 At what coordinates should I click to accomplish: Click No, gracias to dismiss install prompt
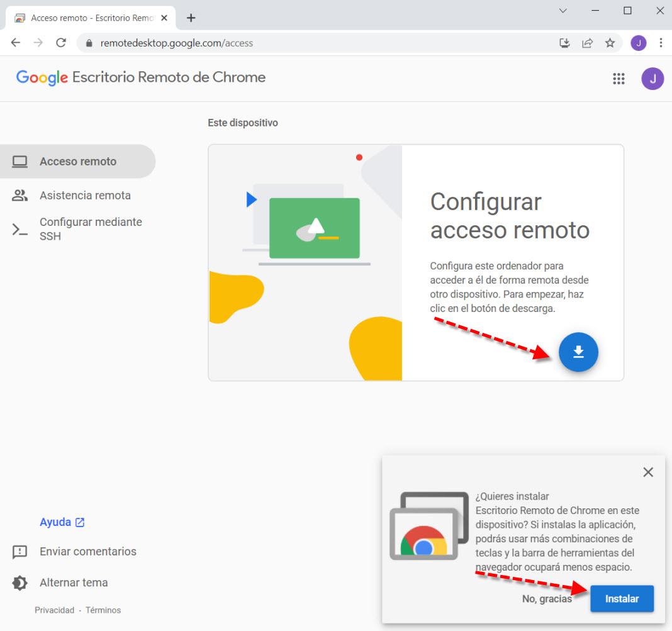click(x=546, y=598)
